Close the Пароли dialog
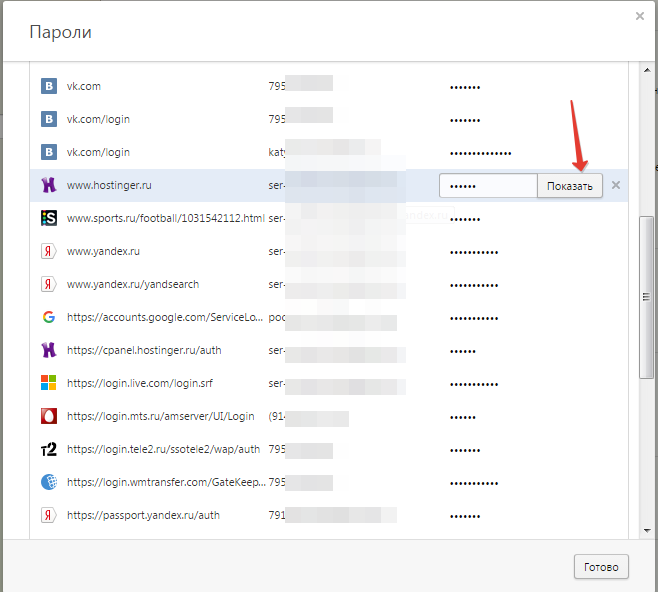This screenshot has width=658, height=592. coord(640,16)
